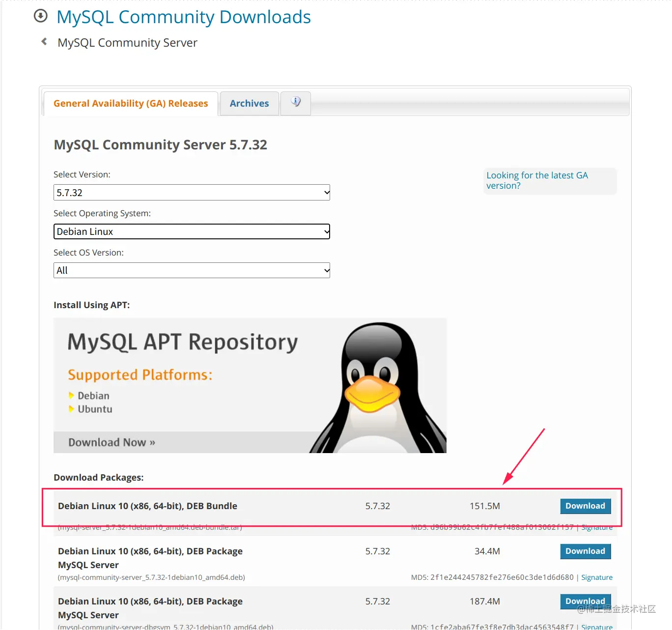Screen dimensions: 672x630
Task: Click Download Now in the APT banner
Action: pos(112,442)
